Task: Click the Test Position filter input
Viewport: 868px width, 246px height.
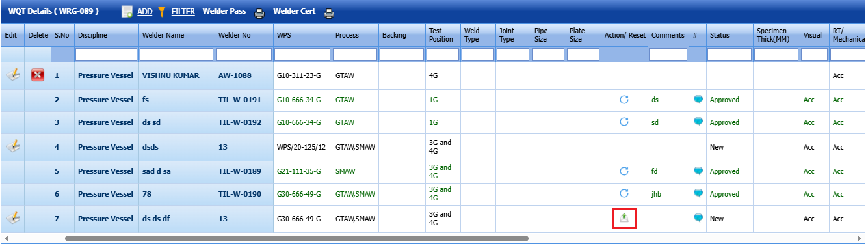Action: pos(443,55)
